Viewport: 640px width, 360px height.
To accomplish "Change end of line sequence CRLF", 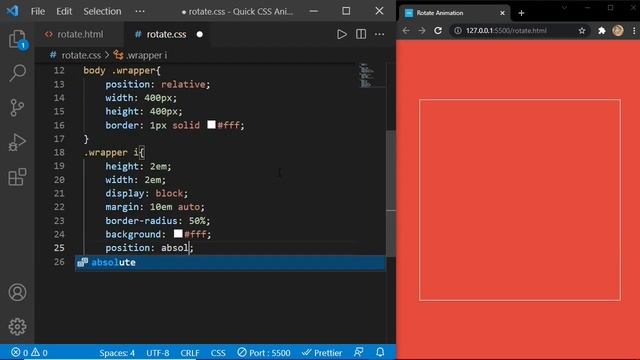I will coord(190,353).
